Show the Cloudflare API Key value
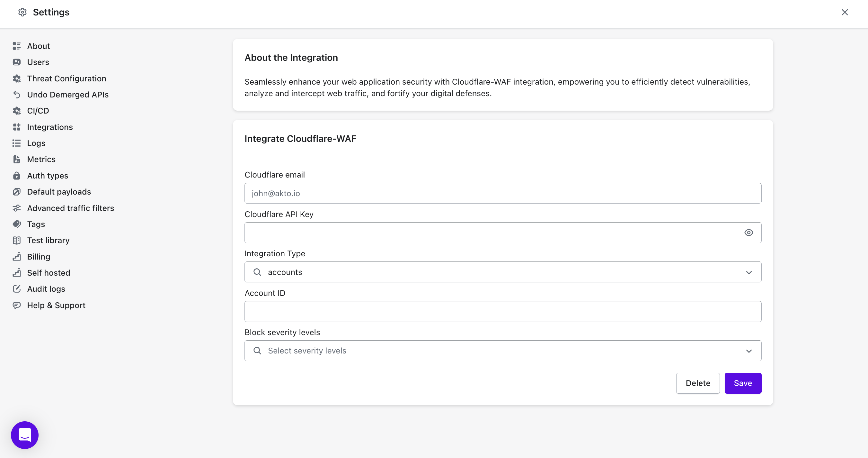 pos(748,233)
